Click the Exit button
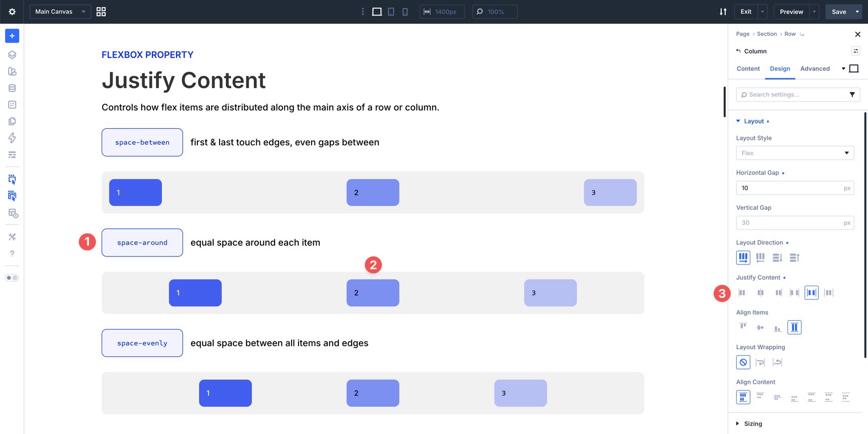 click(746, 12)
